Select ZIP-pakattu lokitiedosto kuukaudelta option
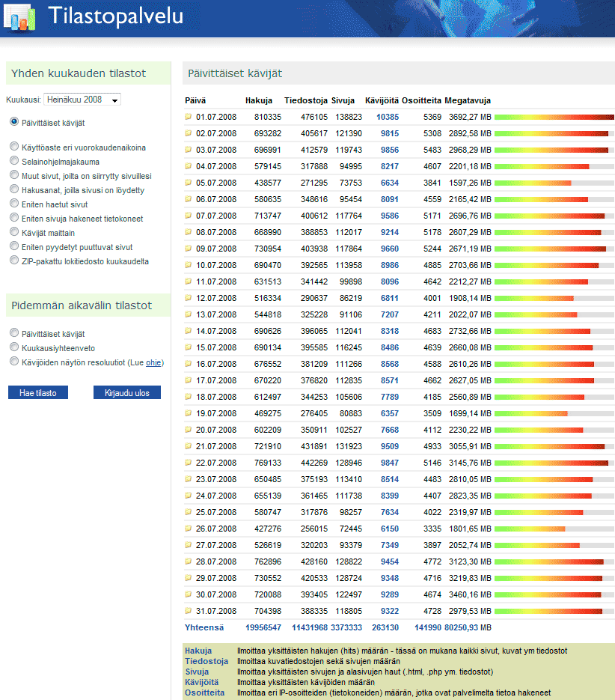This screenshot has height=700, width=615. coord(14,261)
